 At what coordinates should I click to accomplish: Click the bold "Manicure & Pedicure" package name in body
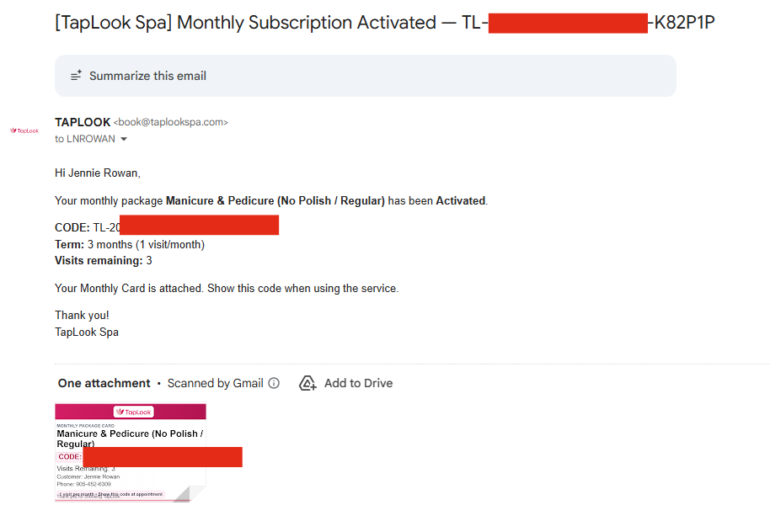(x=275, y=201)
